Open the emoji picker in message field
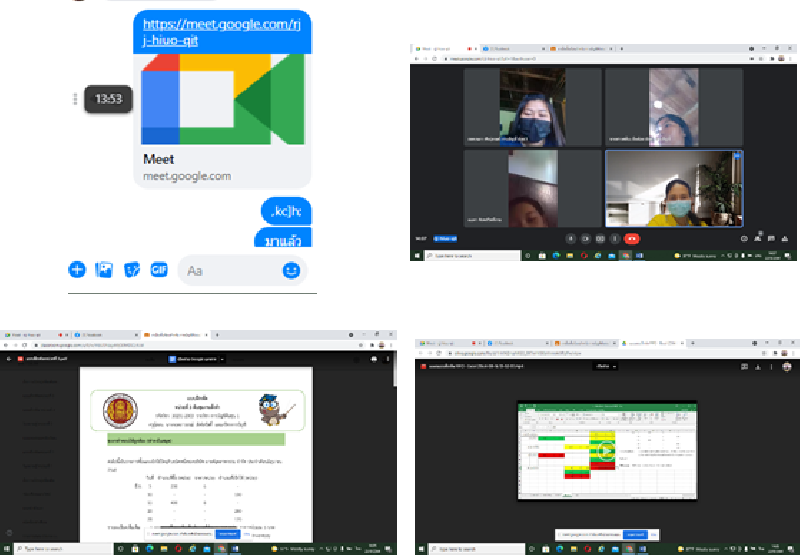The height and width of the screenshot is (555, 800). [291, 270]
